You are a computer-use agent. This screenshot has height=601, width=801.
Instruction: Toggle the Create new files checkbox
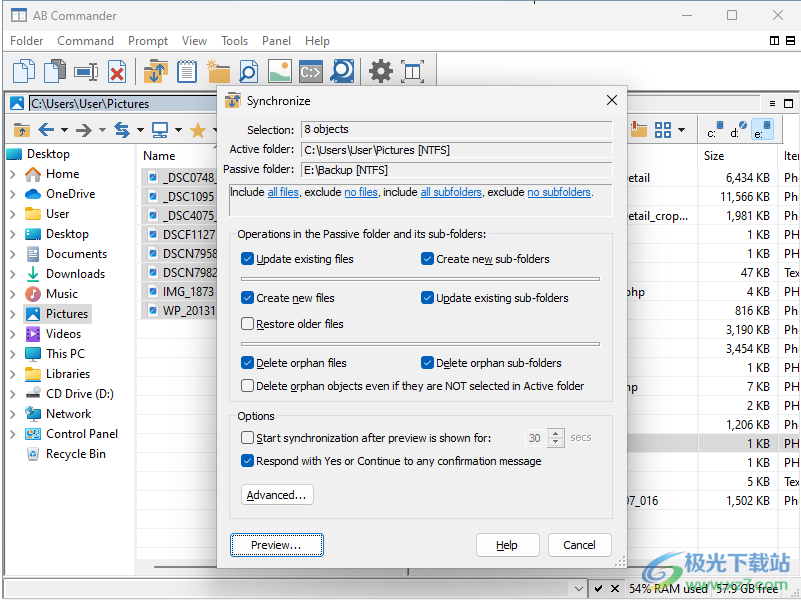(247, 298)
